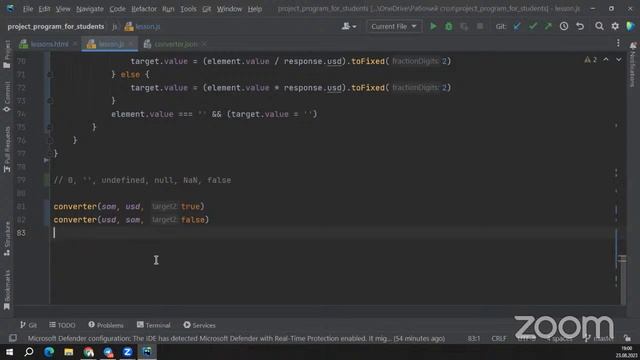Toggle tool window quick access icon bottom-left
The image size is (640, 360).
point(13,338)
